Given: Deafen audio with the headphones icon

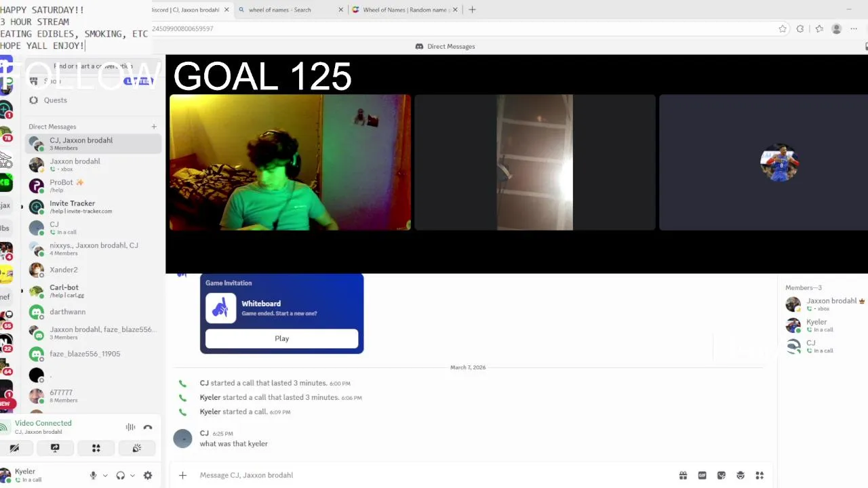Looking at the screenshot, I should [120, 475].
